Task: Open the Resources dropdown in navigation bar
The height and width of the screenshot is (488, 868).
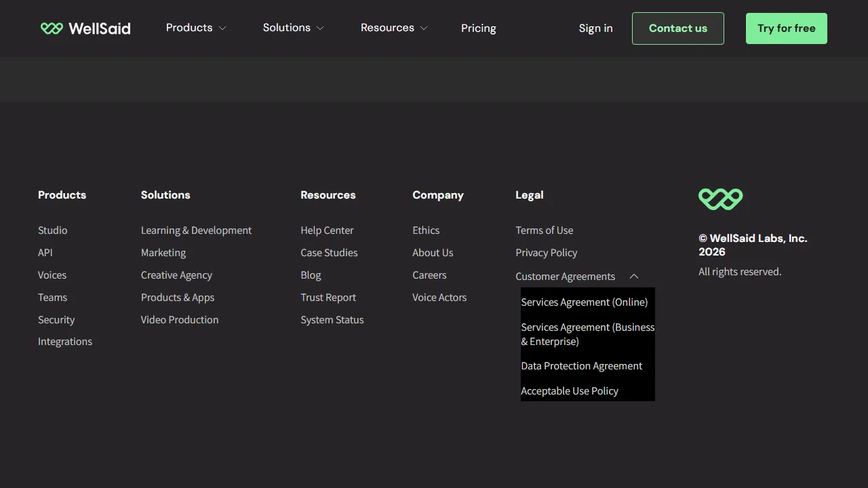Action: (x=394, y=28)
